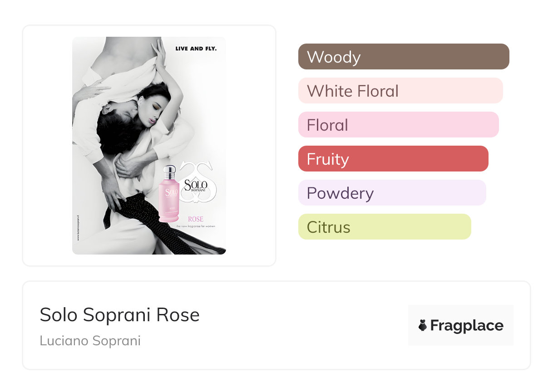Click the "LIVE AND FLY." slogan text

(196, 48)
